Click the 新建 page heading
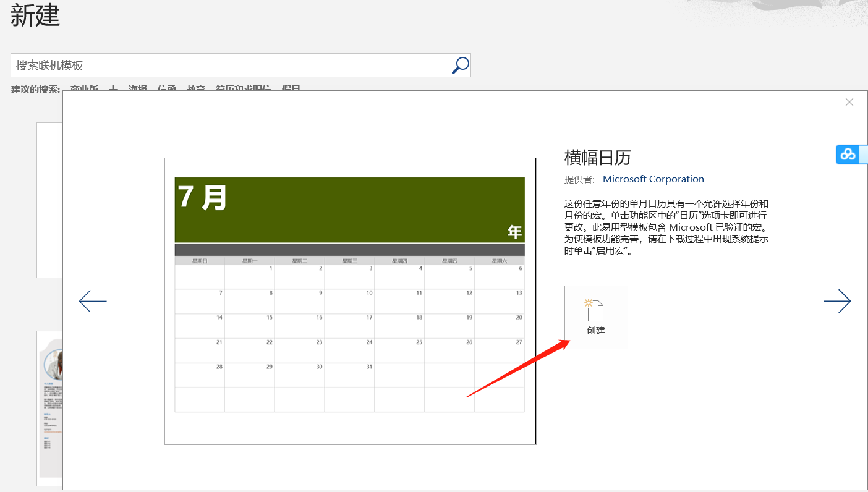This screenshot has height=492, width=868. point(35,16)
